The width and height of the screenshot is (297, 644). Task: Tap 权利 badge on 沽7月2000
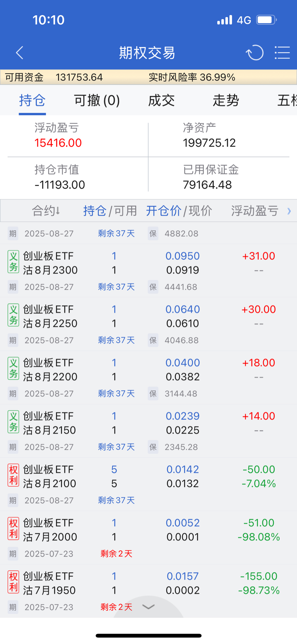(x=13, y=529)
